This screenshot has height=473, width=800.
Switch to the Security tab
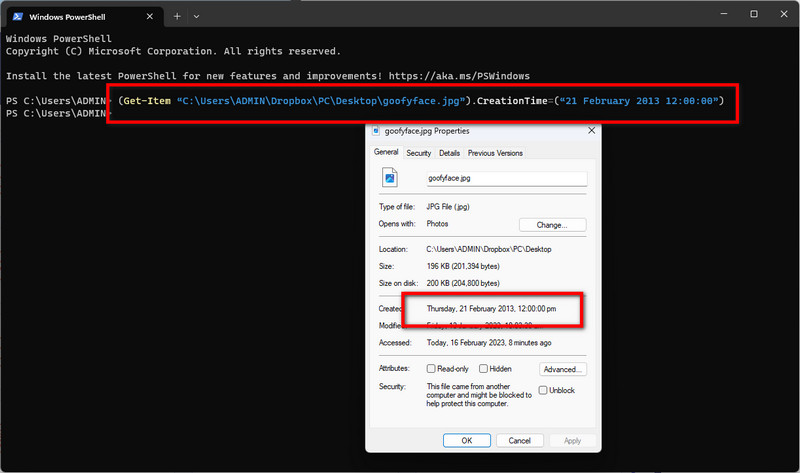(418, 153)
